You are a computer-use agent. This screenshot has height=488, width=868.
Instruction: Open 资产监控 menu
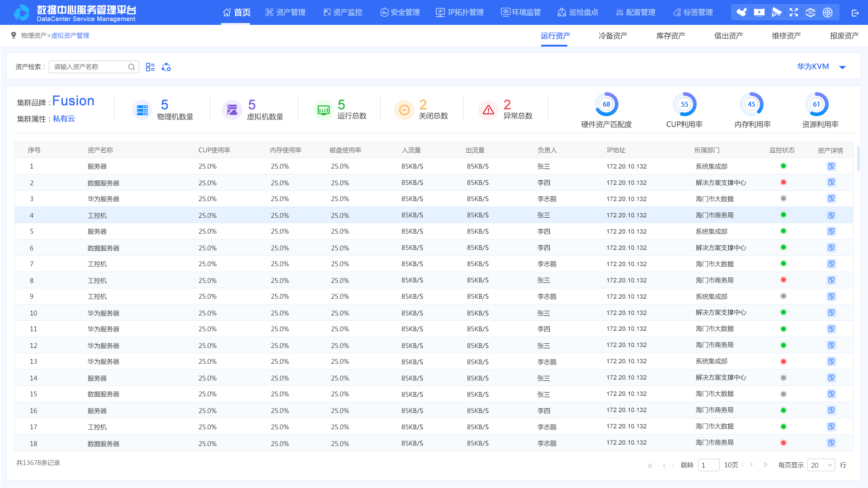[343, 12]
